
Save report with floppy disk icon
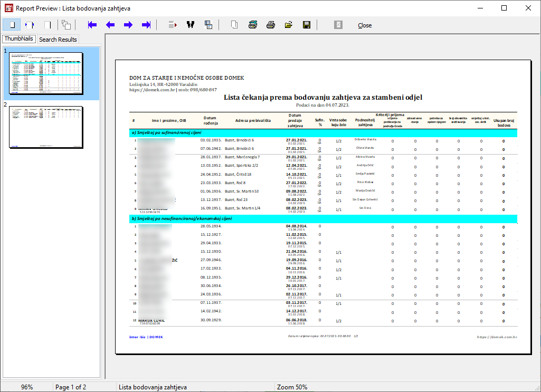306,25
